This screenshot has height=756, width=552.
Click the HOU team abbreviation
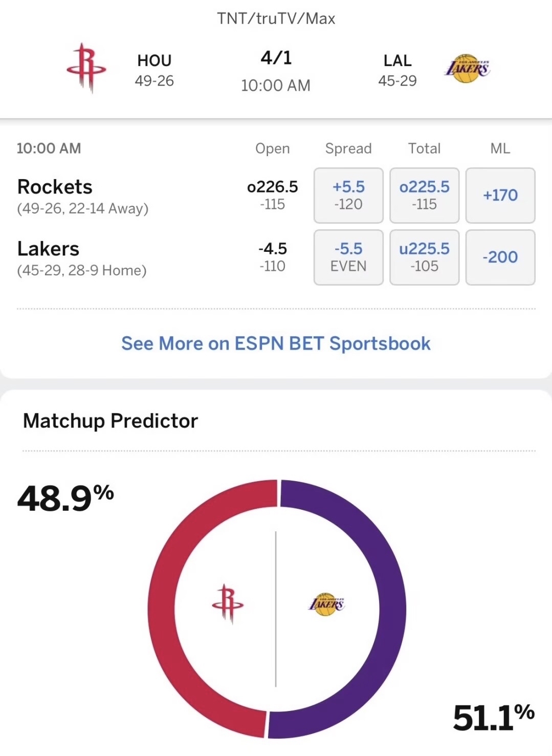tap(154, 60)
